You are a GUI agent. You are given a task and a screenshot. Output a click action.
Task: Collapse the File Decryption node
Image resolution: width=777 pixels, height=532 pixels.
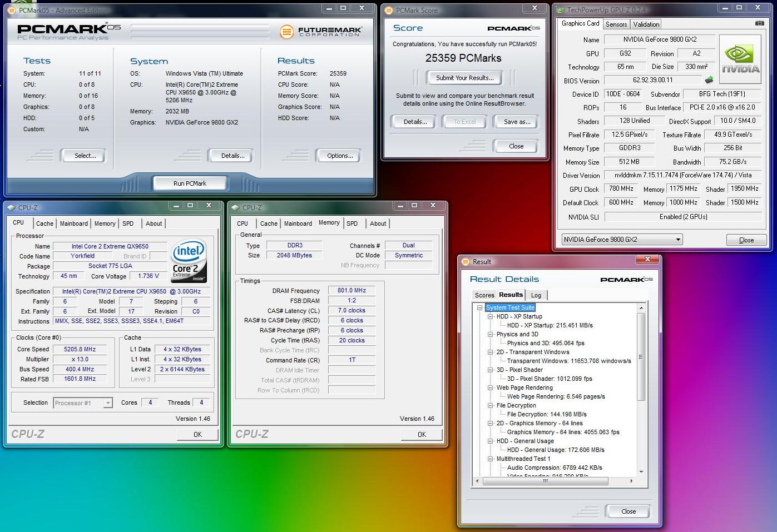[490, 405]
